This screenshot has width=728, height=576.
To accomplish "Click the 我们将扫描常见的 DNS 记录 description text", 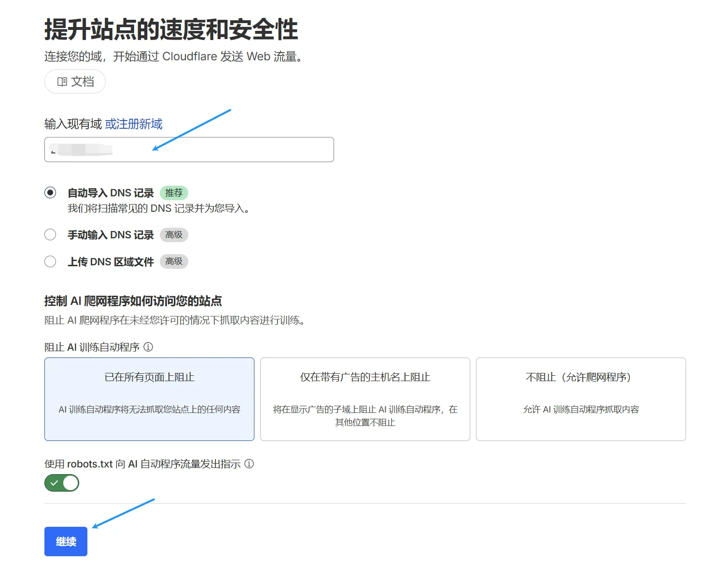I will 158,208.
